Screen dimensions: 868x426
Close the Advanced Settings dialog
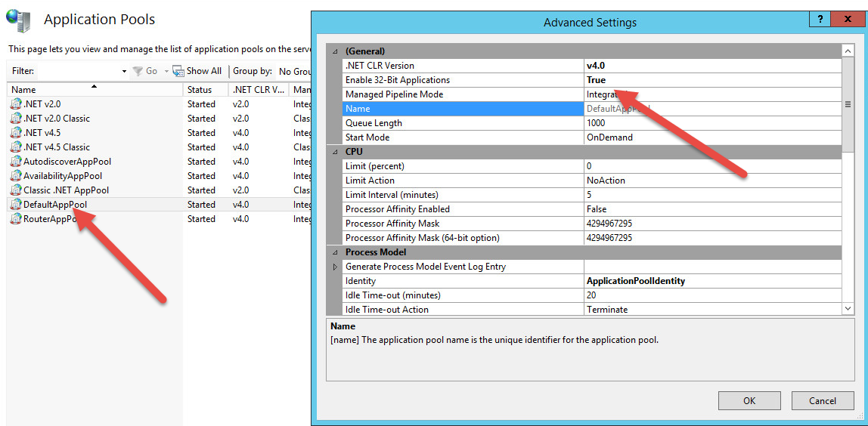847,19
